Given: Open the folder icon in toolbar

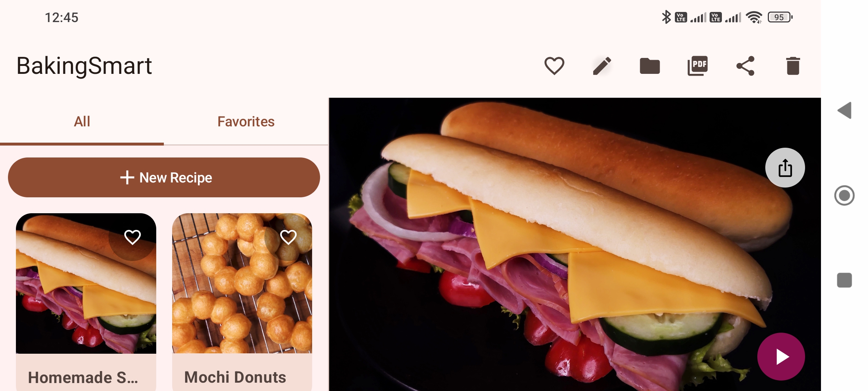Looking at the screenshot, I should tap(650, 66).
